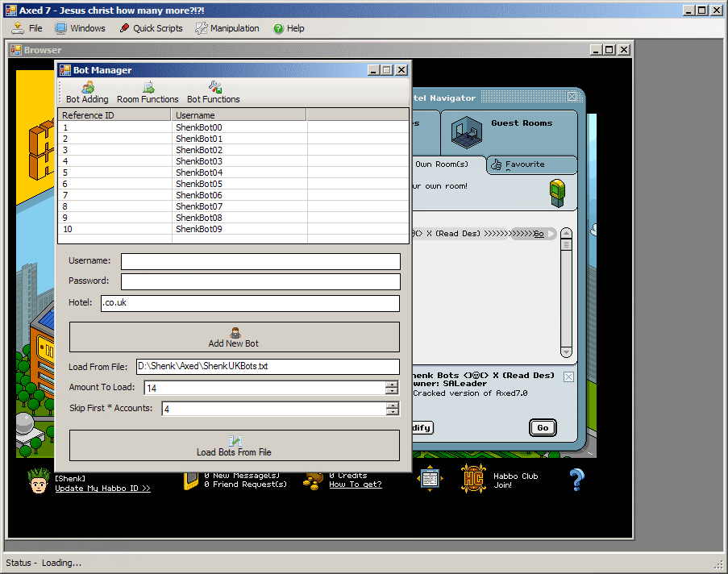Open the Guest Rooms tab in Navigator

[509, 133]
